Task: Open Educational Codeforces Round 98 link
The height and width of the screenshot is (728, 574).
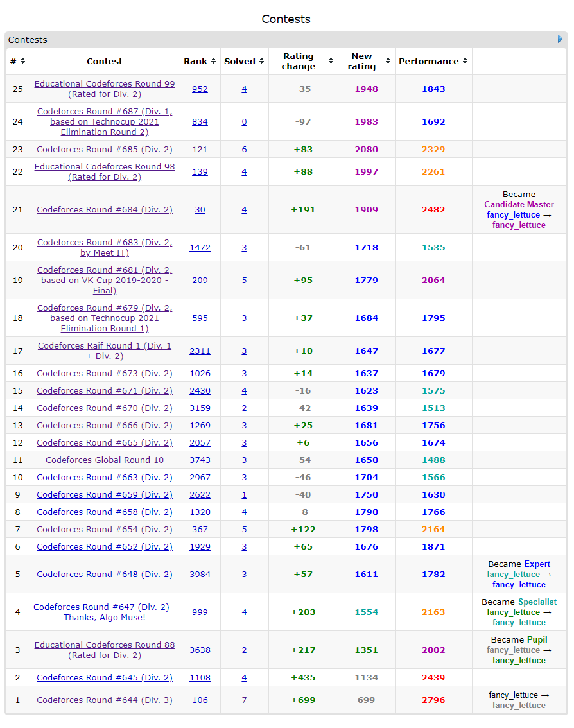Action: pos(105,171)
